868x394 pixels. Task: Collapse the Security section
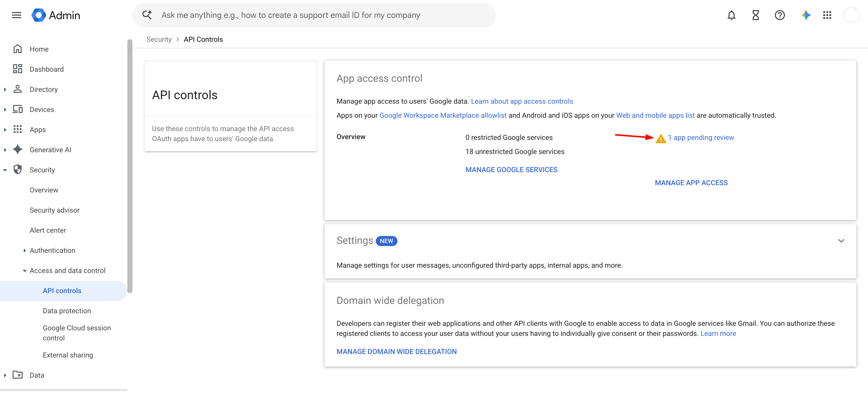pyautogui.click(x=5, y=170)
